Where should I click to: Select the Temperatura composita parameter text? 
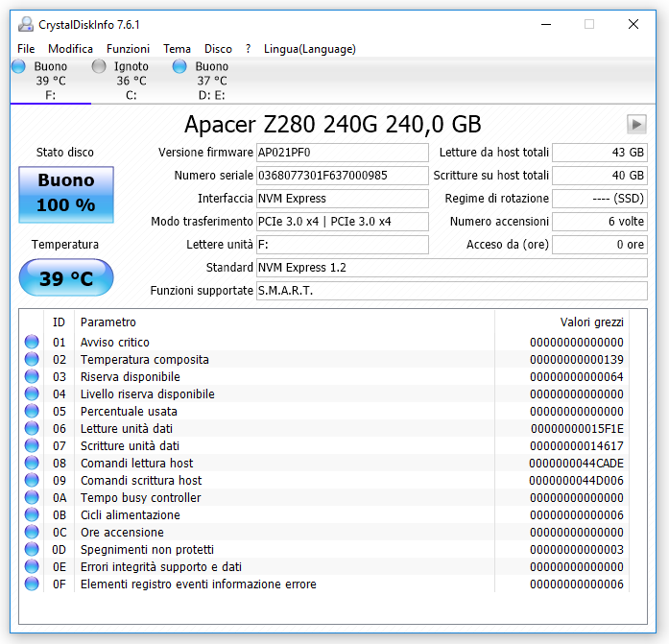(x=145, y=360)
